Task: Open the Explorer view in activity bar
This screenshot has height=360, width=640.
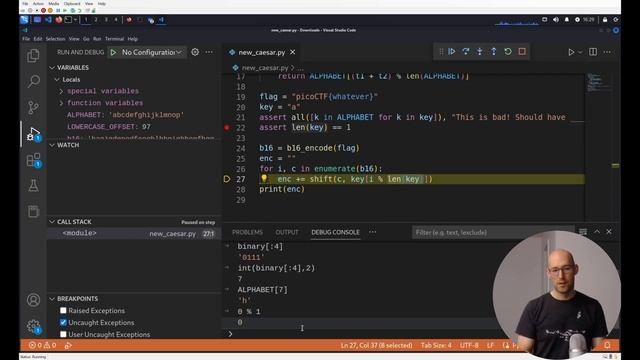Action: (33, 55)
